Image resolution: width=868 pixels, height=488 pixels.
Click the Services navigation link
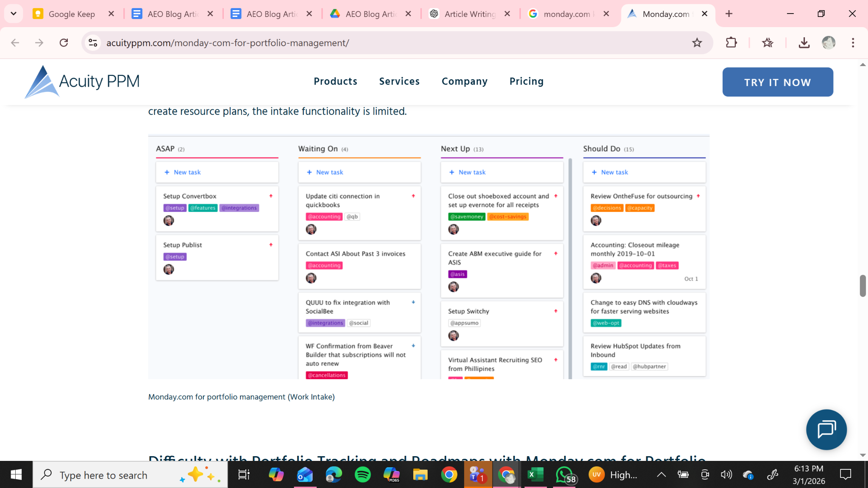[399, 81]
